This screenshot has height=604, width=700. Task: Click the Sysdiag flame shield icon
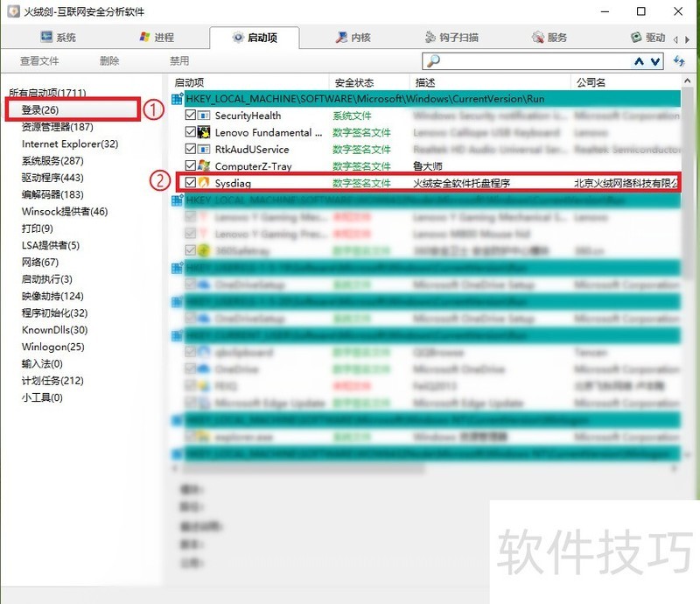point(204,182)
